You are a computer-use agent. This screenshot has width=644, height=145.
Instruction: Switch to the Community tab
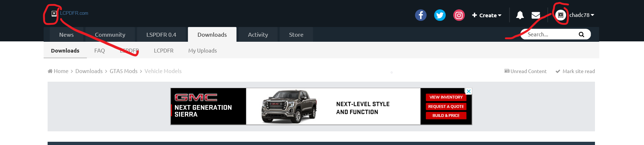pos(110,35)
